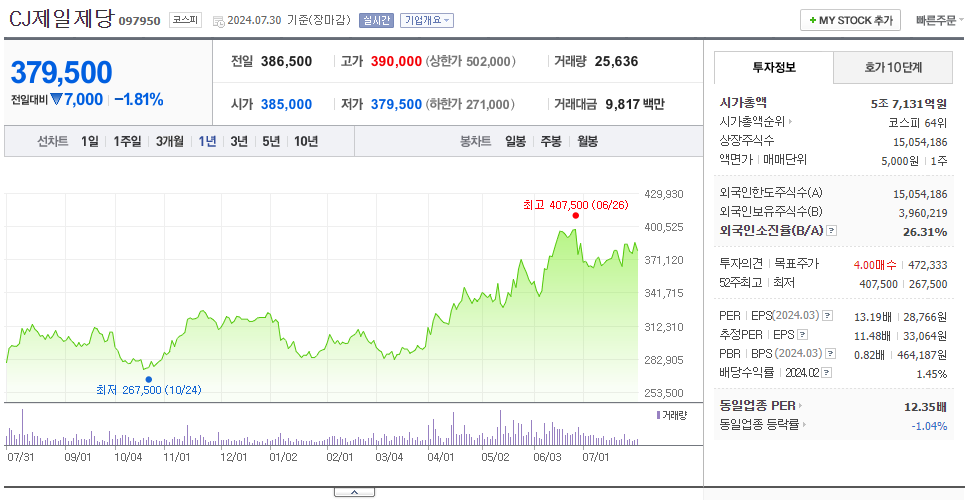The height and width of the screenshot is (500, 968).
Task: Click the 상장주식수 15,054,186 value
Action: click(920, 142)
